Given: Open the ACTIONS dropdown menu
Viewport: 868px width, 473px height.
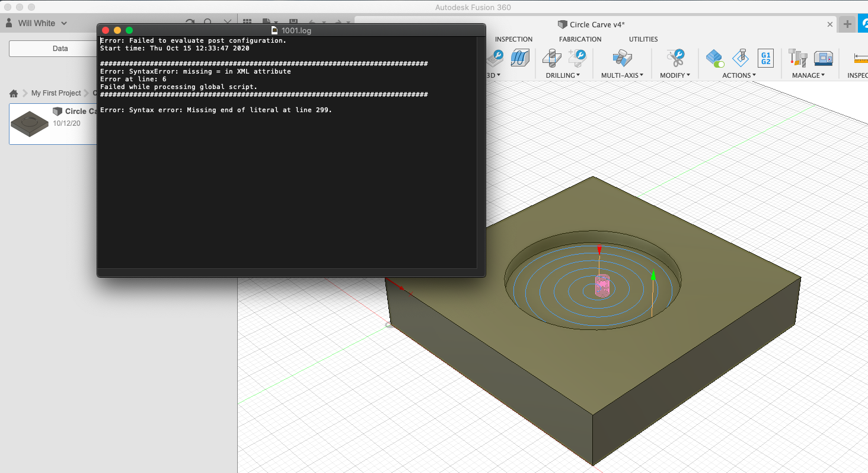Looking at the screenshot, I should pyautogui.click(x=739, y=75).
